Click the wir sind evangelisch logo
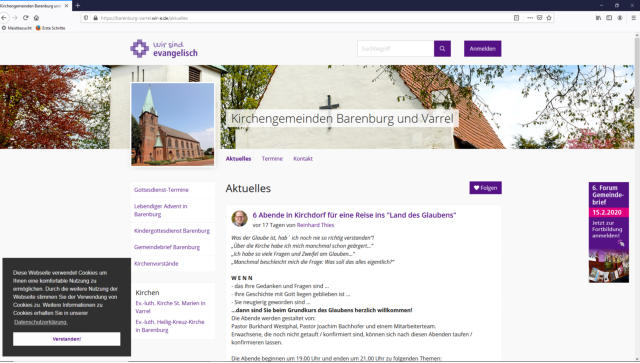 [x=164, y=49]
